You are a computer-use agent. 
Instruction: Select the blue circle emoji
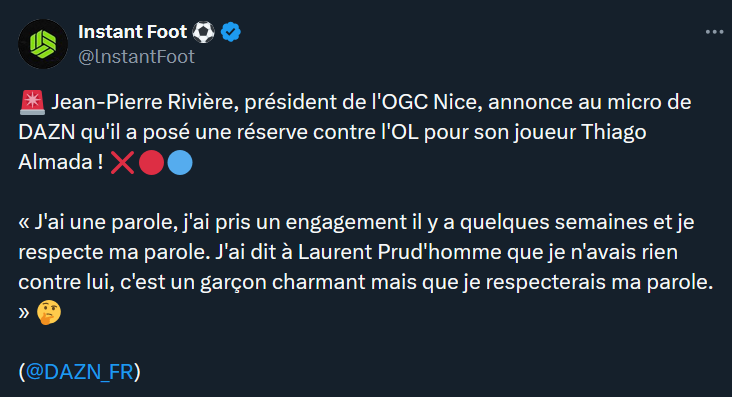[x=180, y=163]
